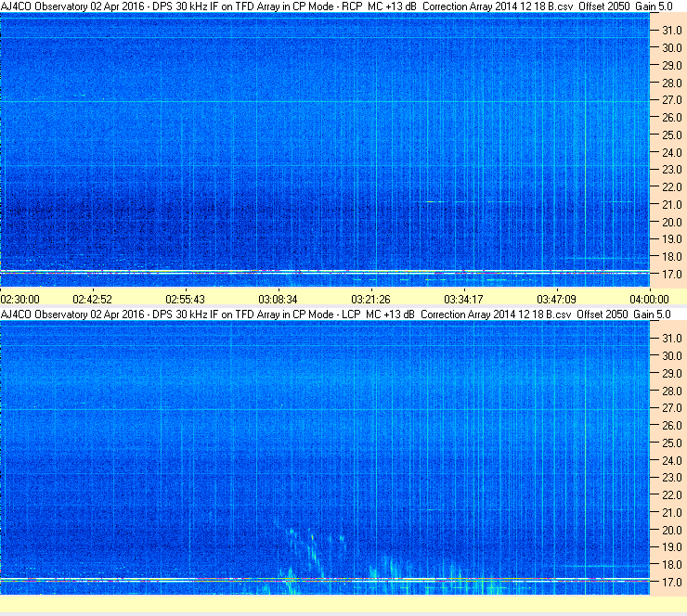Click the 30.0 frequency label in LCP plot
This screenshot has width=687, height=616.
(x=671, y=356)
